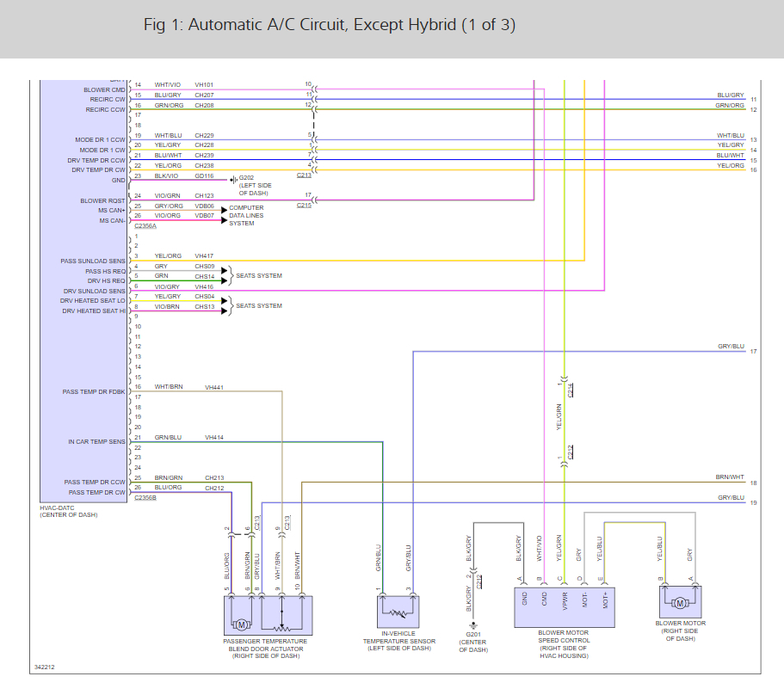This screenshot has height=695, width=784.
Task: Click the upper 'SEATS SYSTEM' reference near CHS09
Action: click(x=259, y=276)
